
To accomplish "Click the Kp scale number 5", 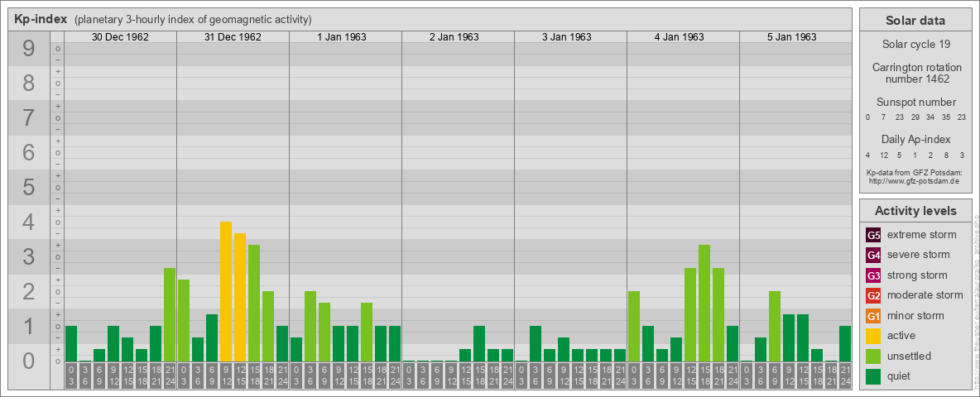I will (x=28, y=187).
